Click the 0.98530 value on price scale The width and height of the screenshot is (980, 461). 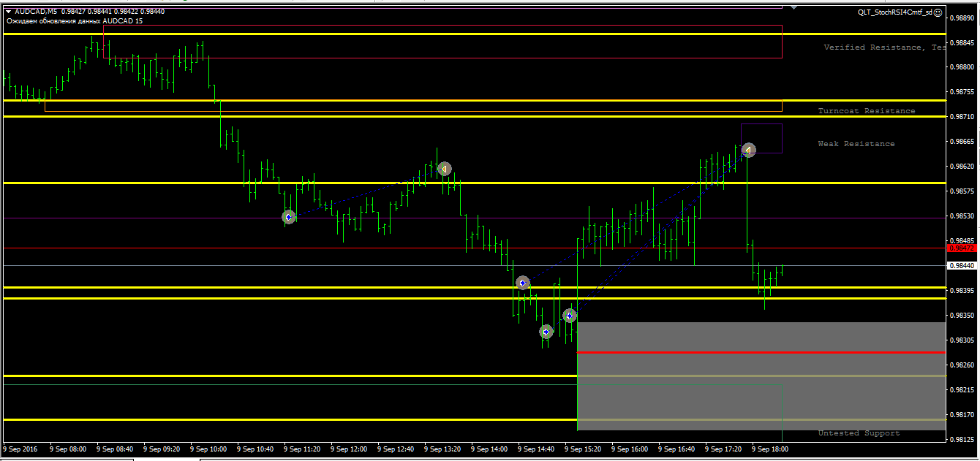(962, 216)
